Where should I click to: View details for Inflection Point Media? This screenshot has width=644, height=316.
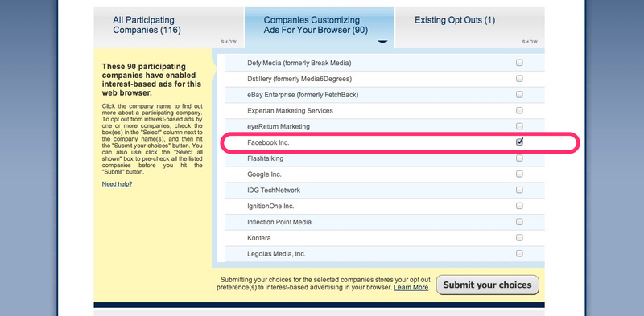[279, 222]
